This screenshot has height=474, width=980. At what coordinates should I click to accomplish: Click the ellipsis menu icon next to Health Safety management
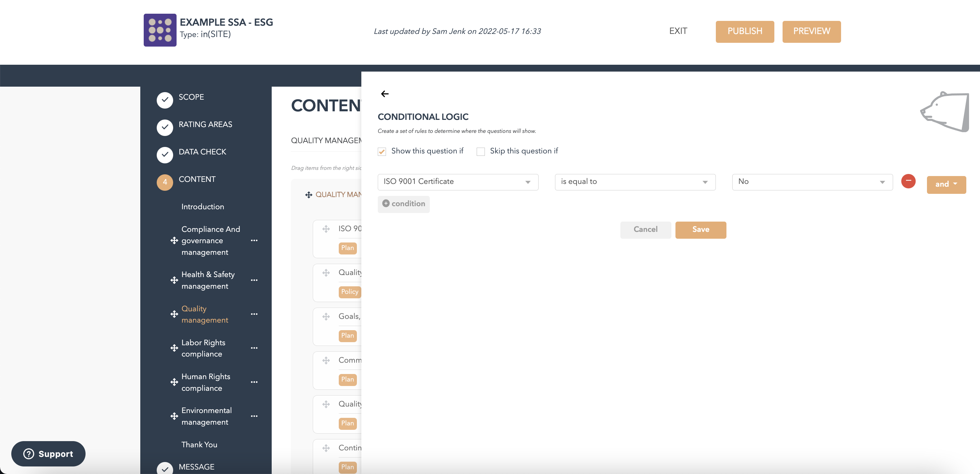pyautogui.click(x=254, y=279)
